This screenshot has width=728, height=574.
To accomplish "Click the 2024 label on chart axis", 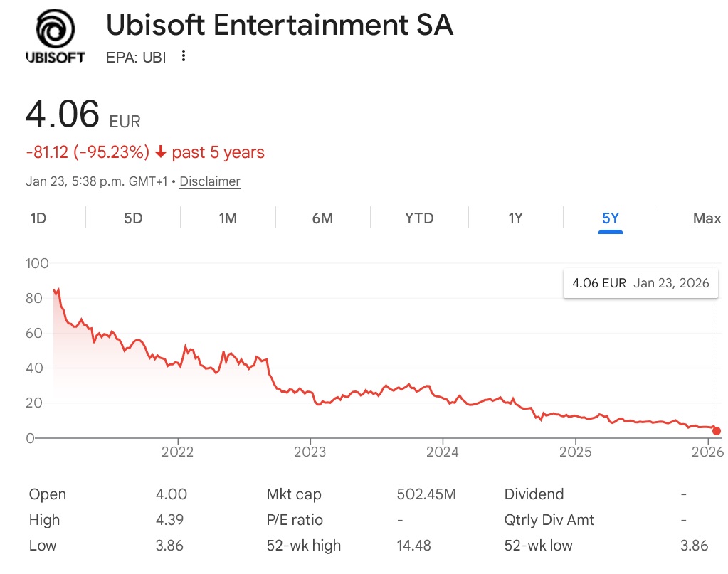I will pyautogui.click(x=443, y=452).
